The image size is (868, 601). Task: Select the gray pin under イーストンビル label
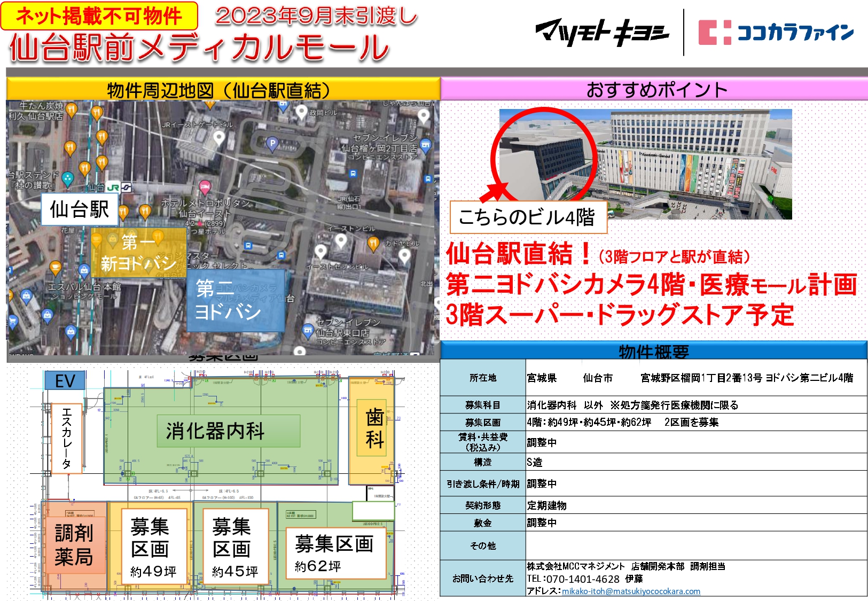(341, 241)
